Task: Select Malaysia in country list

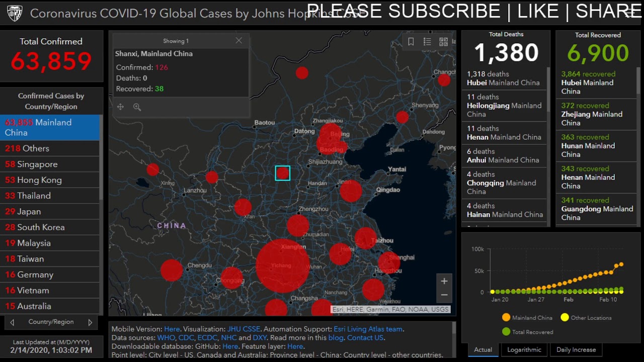Action: [x=50, y=243]
